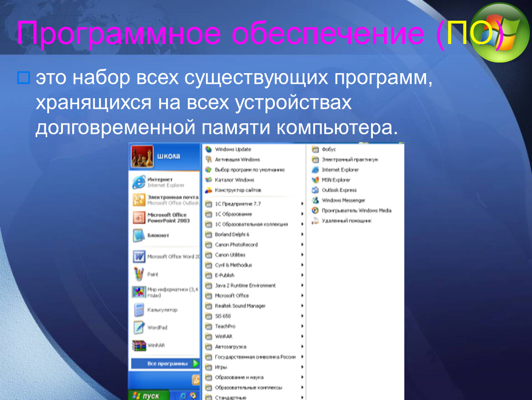
Task: Choose Каталог Windows menu item
Action: pos(234,180)
